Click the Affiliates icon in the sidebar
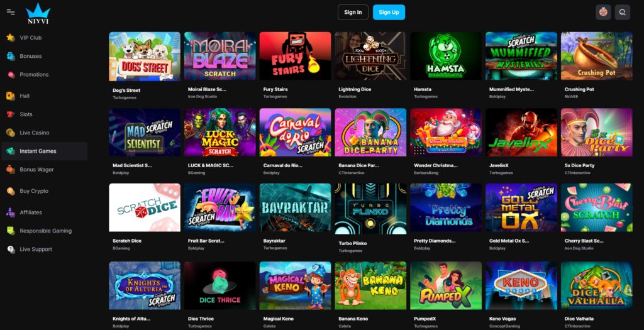Viewport: 644px width, 330px height. coord(11,212)
